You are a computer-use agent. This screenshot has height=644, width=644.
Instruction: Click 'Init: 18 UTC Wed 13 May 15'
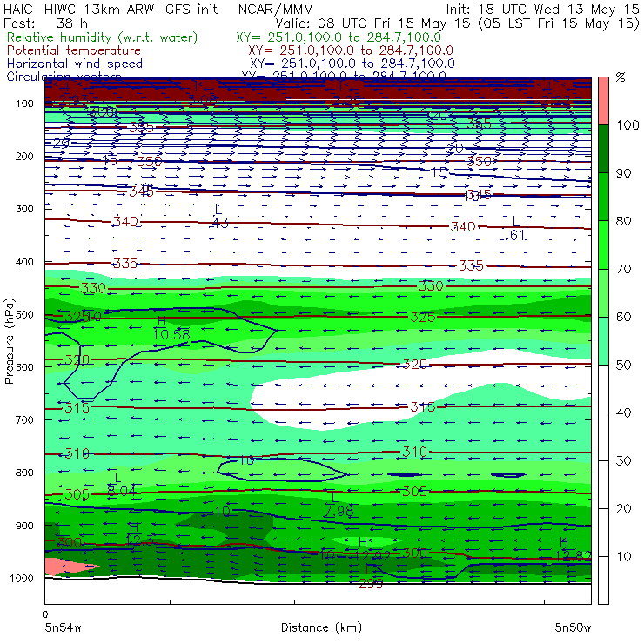(542, 9)
